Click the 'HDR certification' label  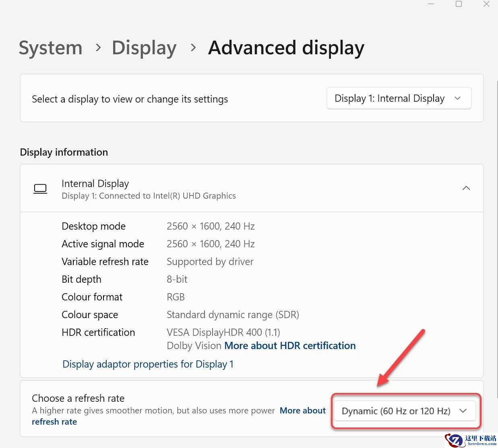click(x=98, y=332)
